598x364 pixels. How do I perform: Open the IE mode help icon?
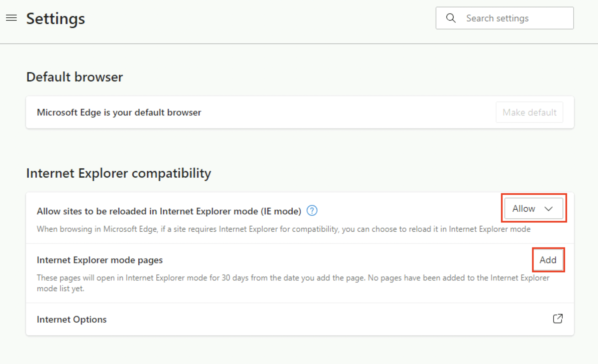click(x=312, y=211)
